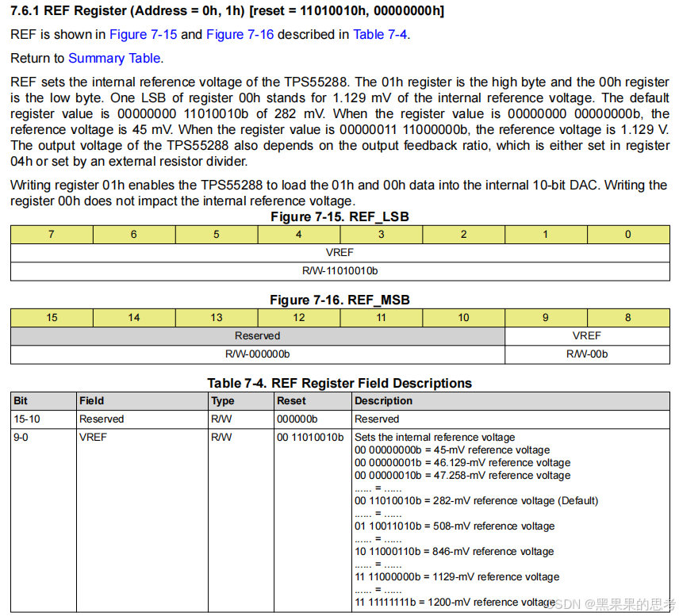This screenshot has height=616, width=679.
Task: Click the 'Type' column header
Action: click(x=241, y=401)
